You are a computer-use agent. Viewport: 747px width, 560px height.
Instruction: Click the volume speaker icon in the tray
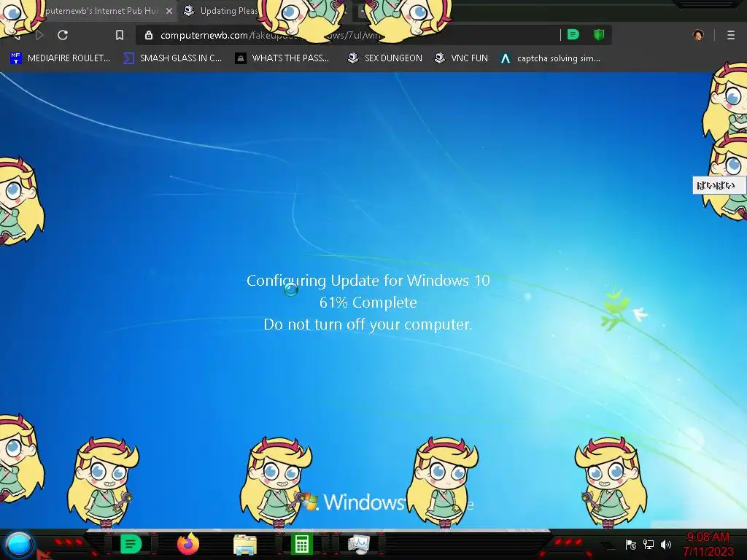(x=666, y=544)
